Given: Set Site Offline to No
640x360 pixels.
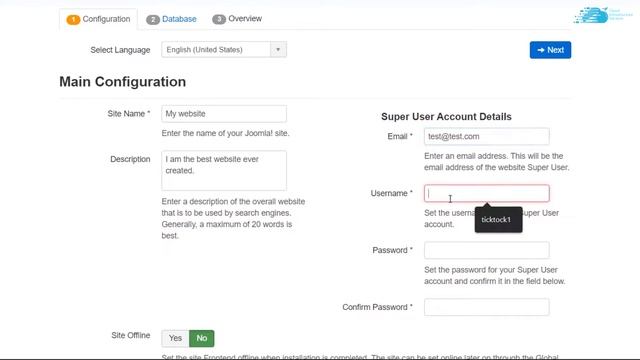Looking at the screenshot, I should 202,338.
